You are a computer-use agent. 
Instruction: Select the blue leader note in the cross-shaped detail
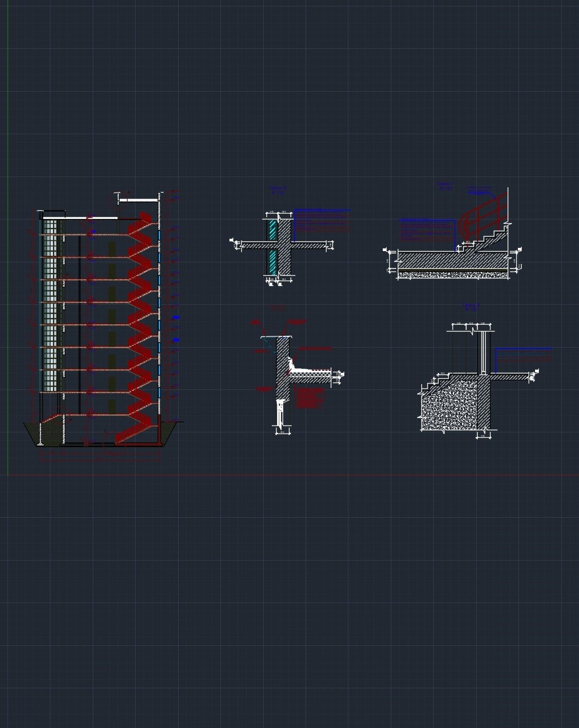(x=322, y=220)
